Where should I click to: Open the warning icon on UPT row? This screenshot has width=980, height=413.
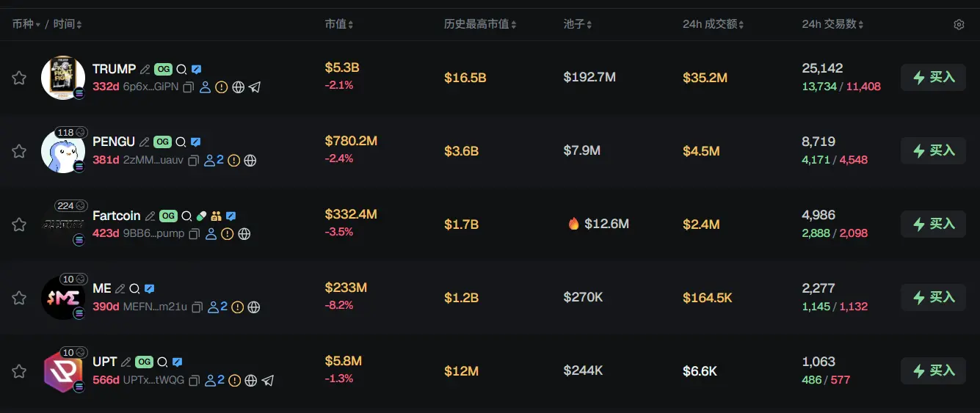[x=234, y=381]
